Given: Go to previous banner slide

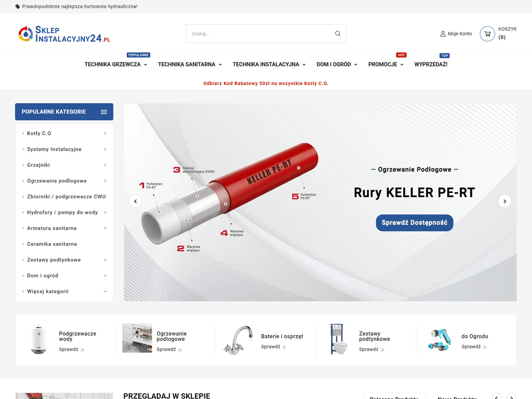Looking at the screenshot, I should point(136,202).
